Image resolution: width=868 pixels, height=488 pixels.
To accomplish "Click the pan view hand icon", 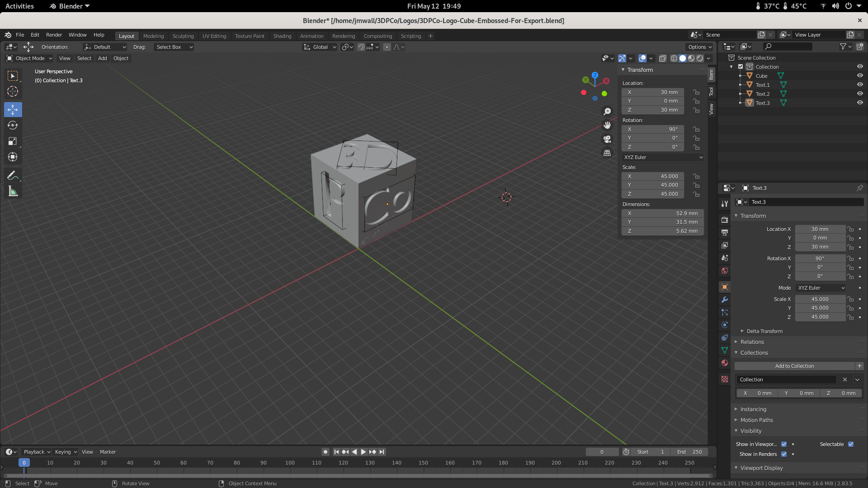I will 607,125.
